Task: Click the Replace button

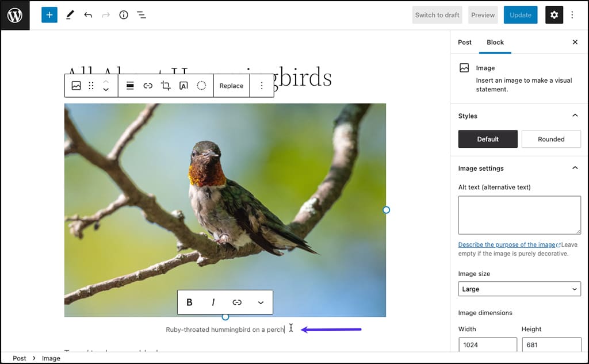Action: coord(231,85)
